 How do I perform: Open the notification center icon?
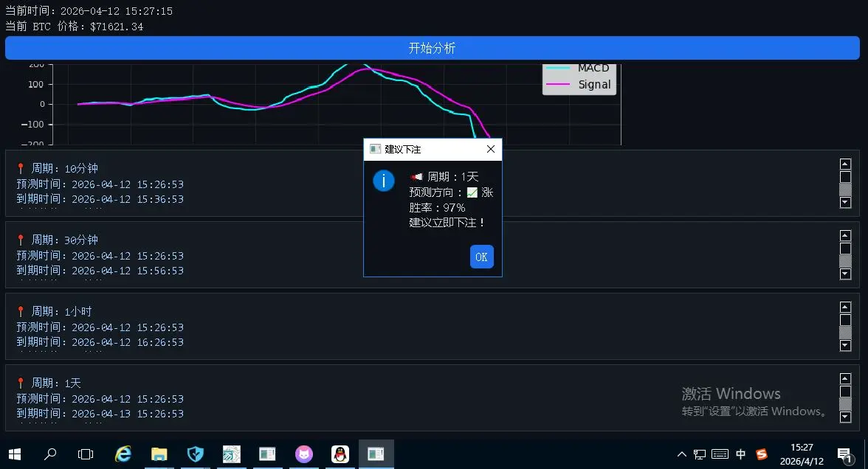pyautogui.click(x=844, y=454)
